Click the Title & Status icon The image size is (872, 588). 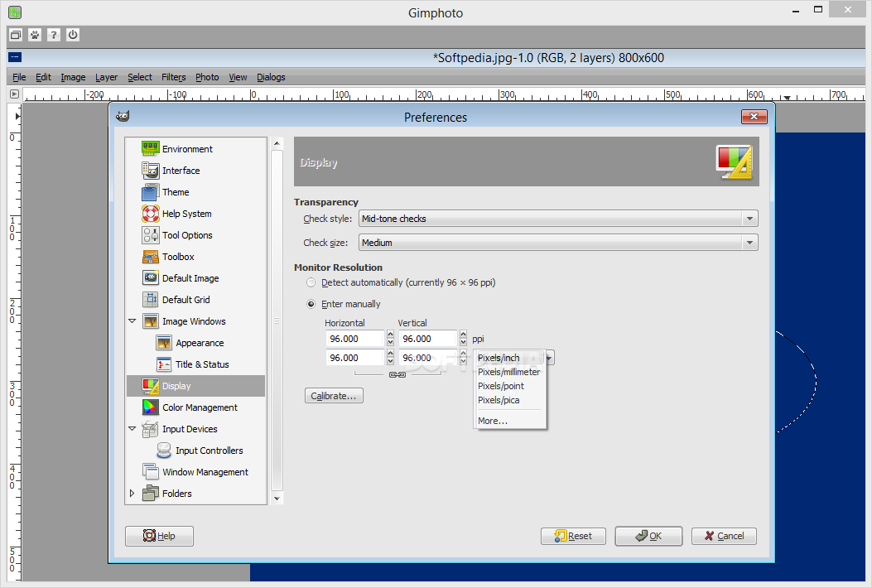[163, 364]
